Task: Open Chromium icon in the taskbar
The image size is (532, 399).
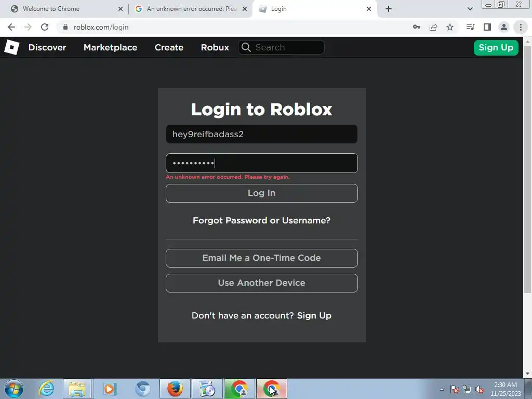Action: pyautogui.click(x=142, y=389)
